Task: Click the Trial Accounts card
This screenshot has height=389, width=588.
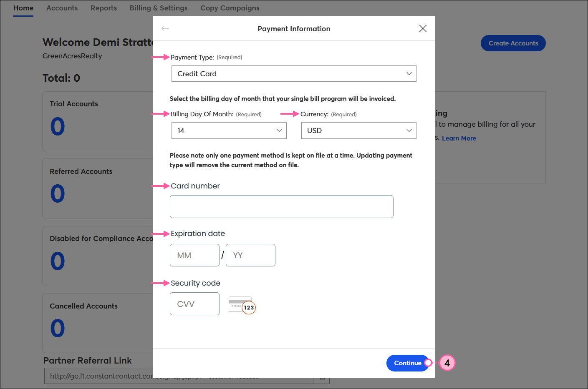Action: pyautogui.click(x=98, y=121)
